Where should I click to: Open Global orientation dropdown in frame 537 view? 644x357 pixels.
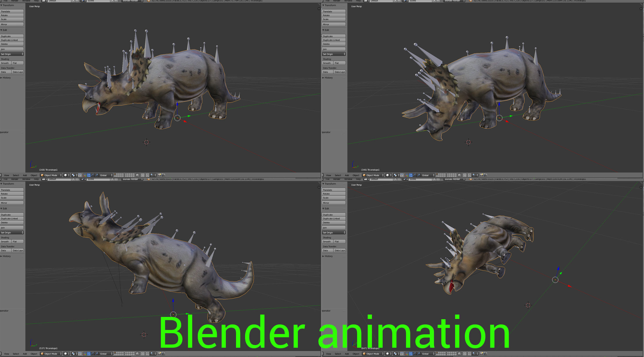(x=106, y=354)
